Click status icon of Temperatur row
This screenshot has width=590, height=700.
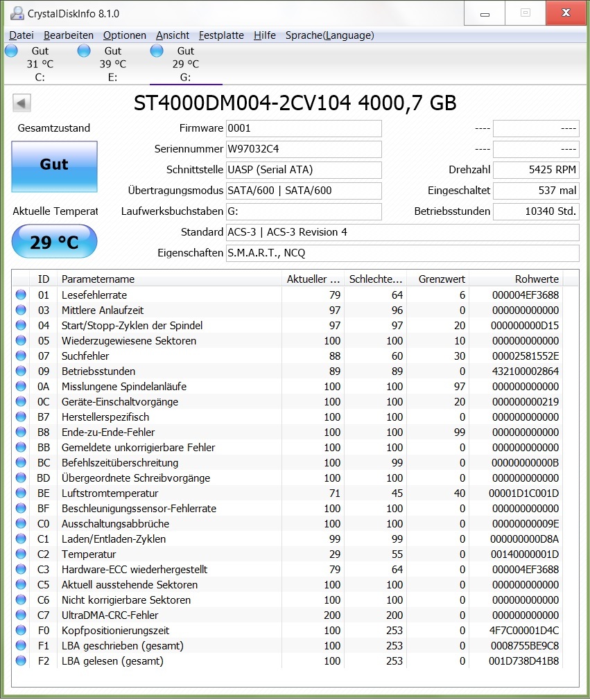tap(21, 554)
